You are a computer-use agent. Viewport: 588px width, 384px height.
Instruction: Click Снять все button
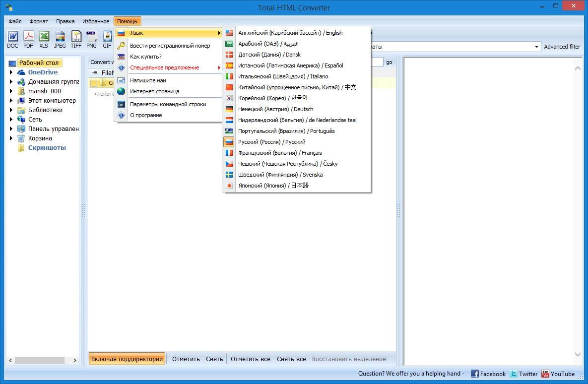(x=291, y=359)
